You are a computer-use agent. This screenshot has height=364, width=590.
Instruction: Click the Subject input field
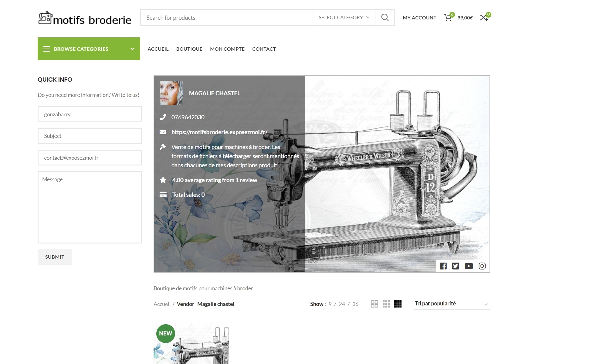point(90,136)
